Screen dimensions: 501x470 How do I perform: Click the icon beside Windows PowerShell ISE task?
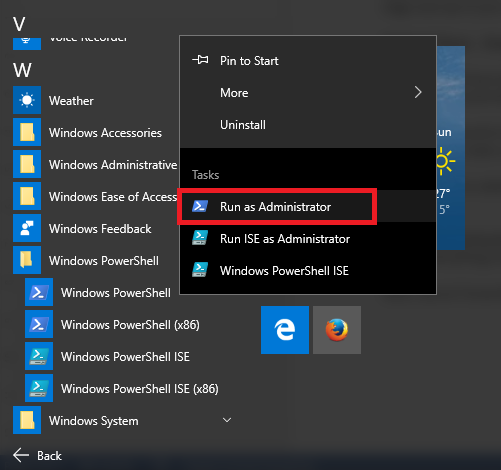click(200, 270)
